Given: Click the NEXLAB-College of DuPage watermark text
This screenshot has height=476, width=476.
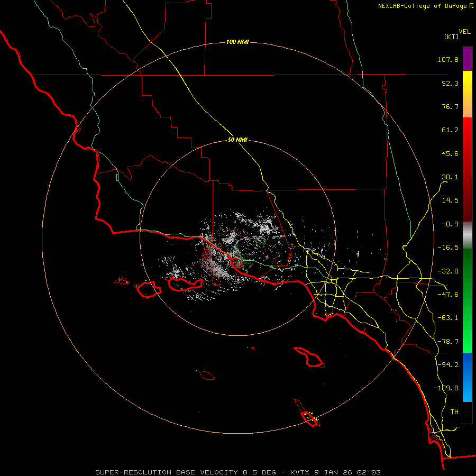Looking at the screenshot, I should tap(426, 6).
